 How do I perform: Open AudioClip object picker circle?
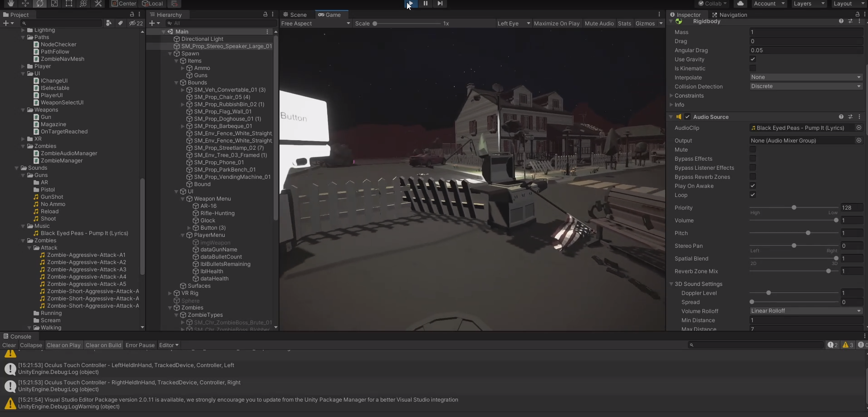[859, 128]
